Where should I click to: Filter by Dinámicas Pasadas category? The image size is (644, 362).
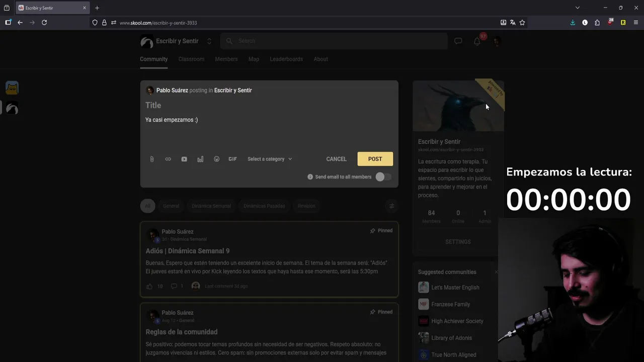point(264,206)
